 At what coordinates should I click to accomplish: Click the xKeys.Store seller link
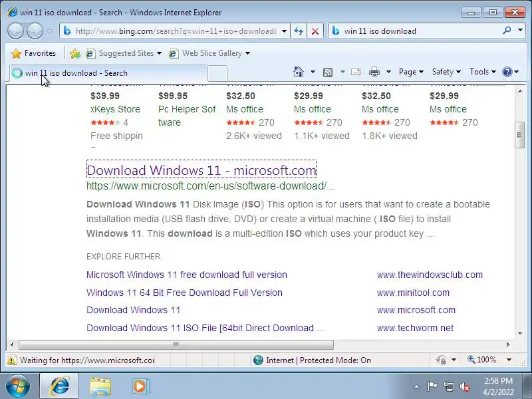[115, 109]
